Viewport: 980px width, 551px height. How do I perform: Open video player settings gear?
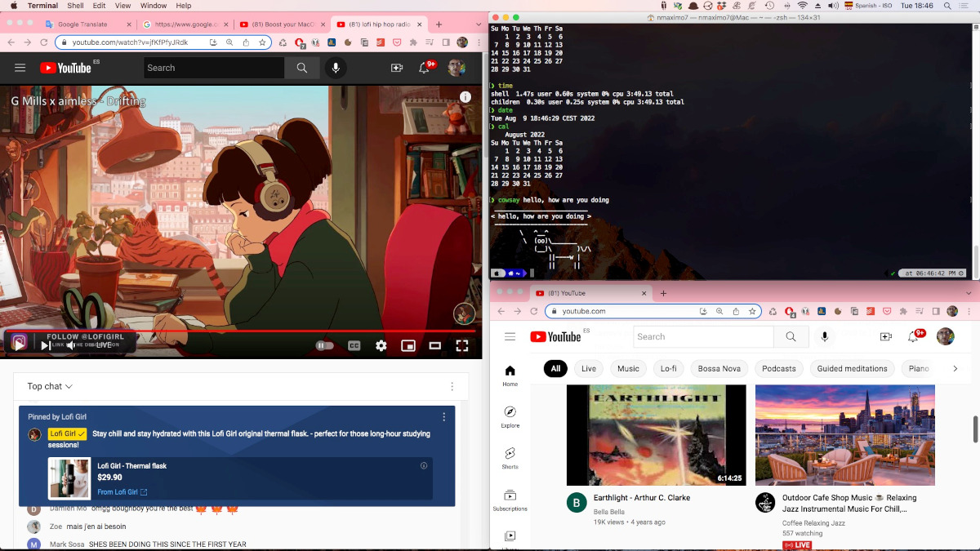[x=381, y=346]
